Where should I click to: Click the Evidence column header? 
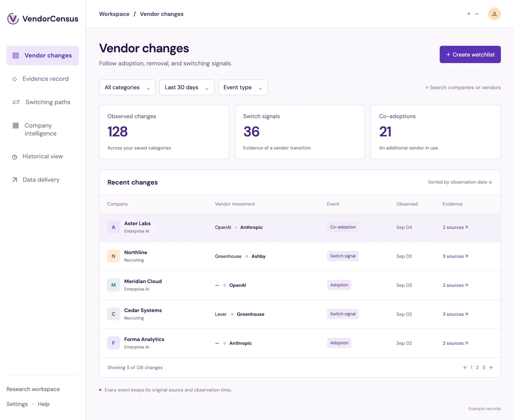pyautogui.click(x=452, y=204)
